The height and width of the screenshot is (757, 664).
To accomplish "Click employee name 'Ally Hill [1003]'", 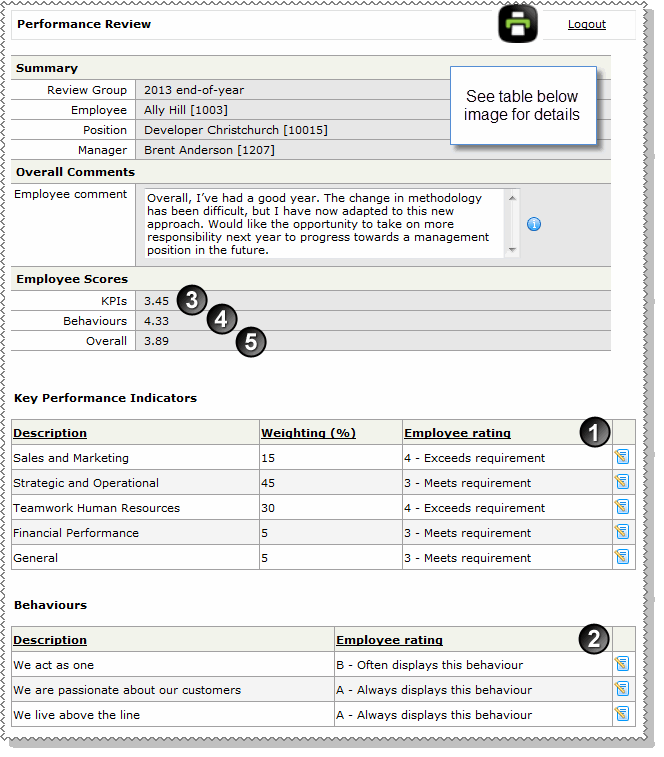I will 186,110.
